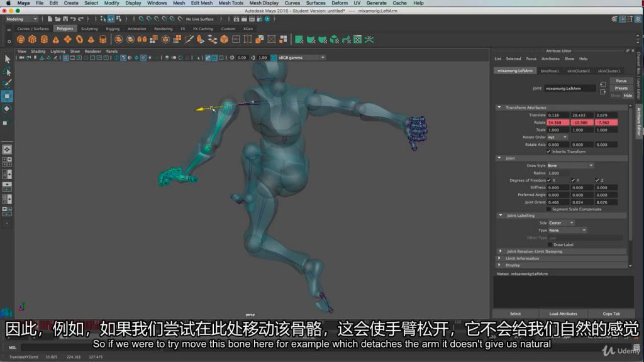
Task: Expand Joint Rotation Limit Damping section
Action: pos(500,251)
